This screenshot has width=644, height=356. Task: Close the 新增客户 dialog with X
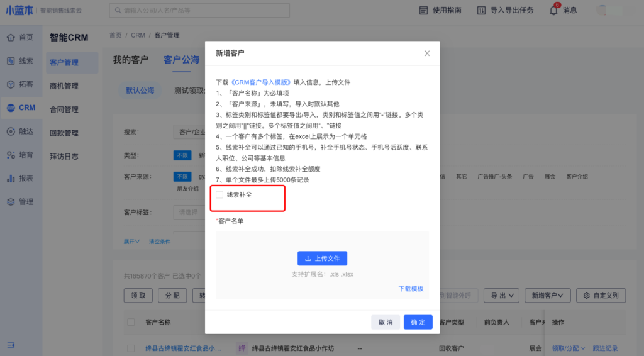427,53
